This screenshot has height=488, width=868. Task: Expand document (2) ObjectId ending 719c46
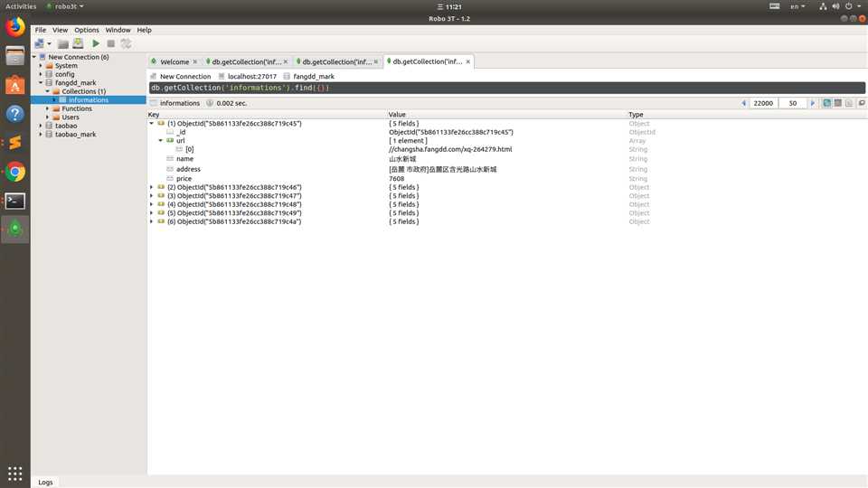click(x=152, y=187)
